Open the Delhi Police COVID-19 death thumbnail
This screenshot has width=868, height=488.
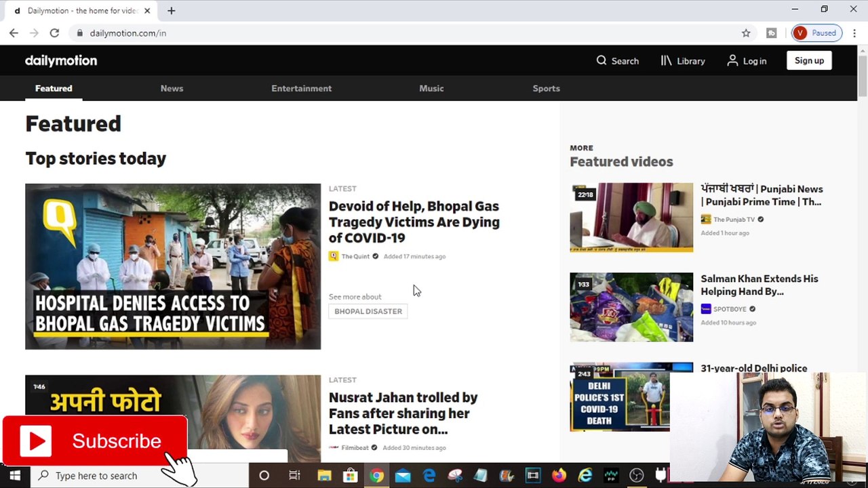tap(620, 397)
